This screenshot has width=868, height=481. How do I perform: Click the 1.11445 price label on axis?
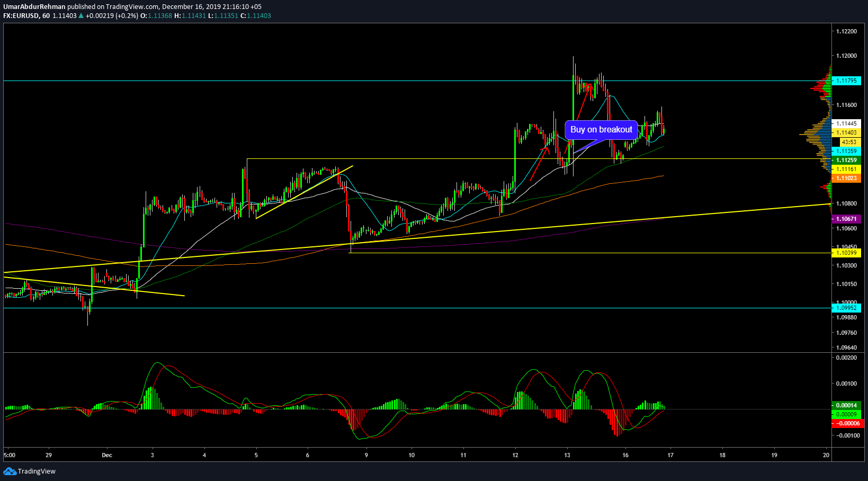point(846,123)
